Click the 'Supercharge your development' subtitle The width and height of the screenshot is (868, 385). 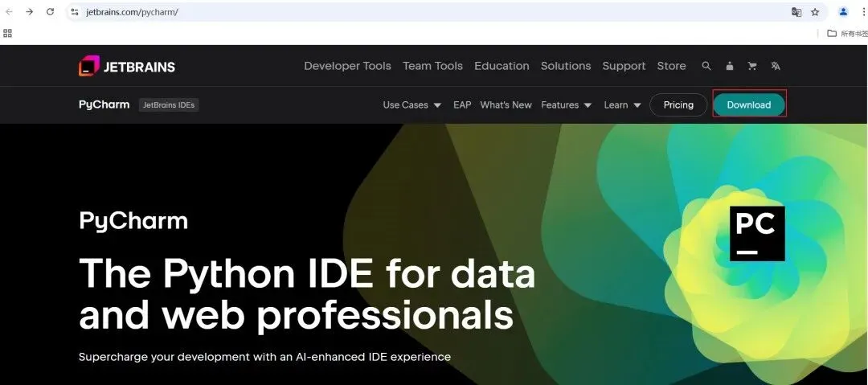coord(264,357)
